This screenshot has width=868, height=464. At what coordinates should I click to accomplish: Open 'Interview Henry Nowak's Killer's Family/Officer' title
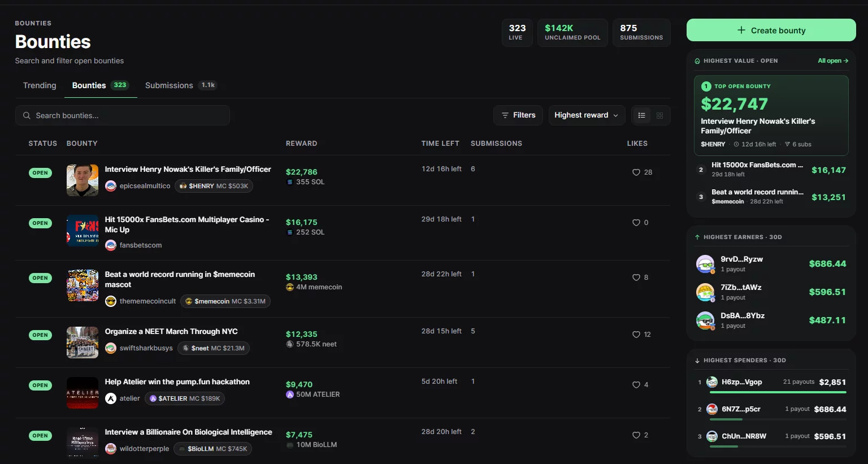[188, 170]
